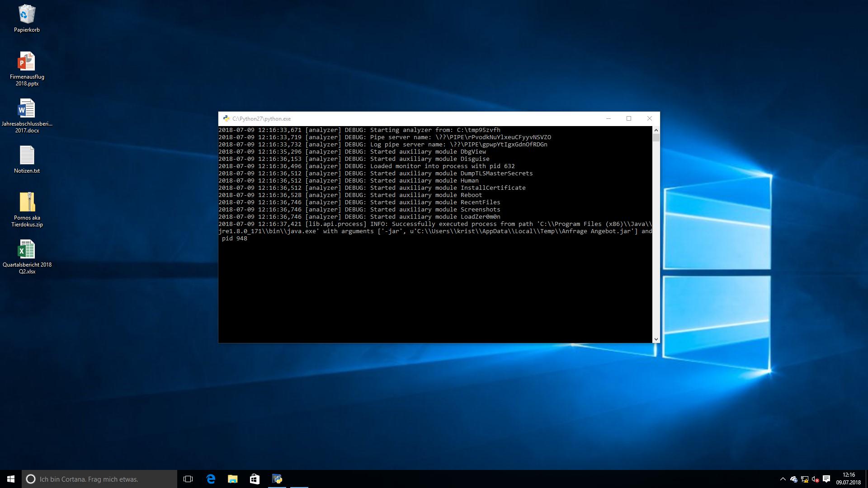The image size is (868, 488).
Task: Open Task View from the taskbar
Action: pyautogui.click(x=188, y=479)
